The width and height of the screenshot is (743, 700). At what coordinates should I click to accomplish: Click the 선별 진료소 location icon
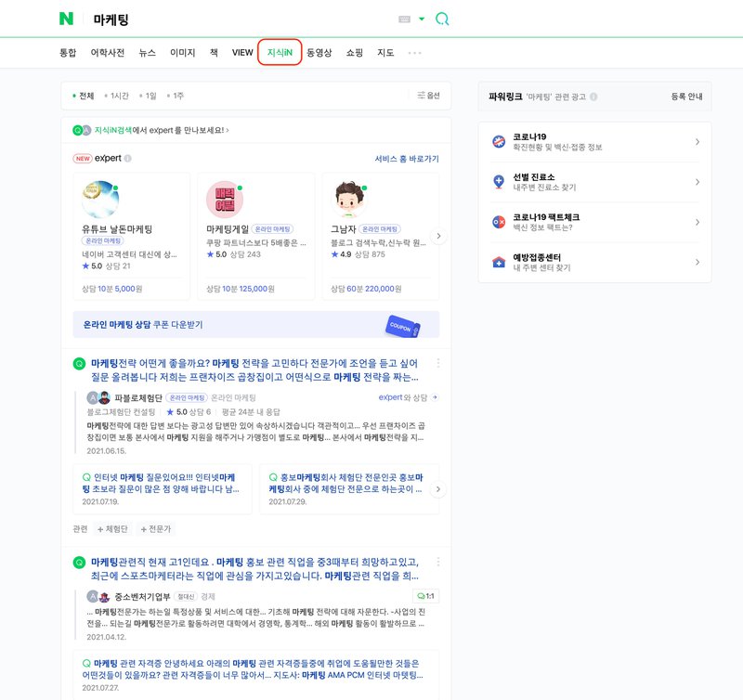(x=499, y=182)
